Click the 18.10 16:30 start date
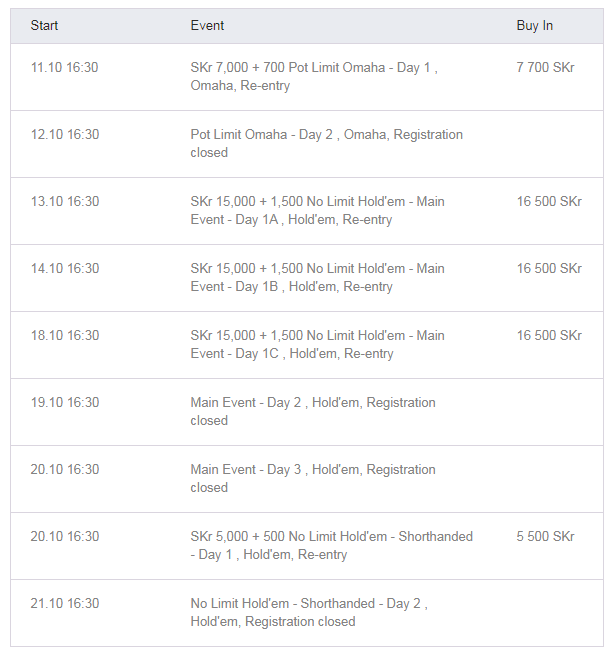 [x=64, y=336]
